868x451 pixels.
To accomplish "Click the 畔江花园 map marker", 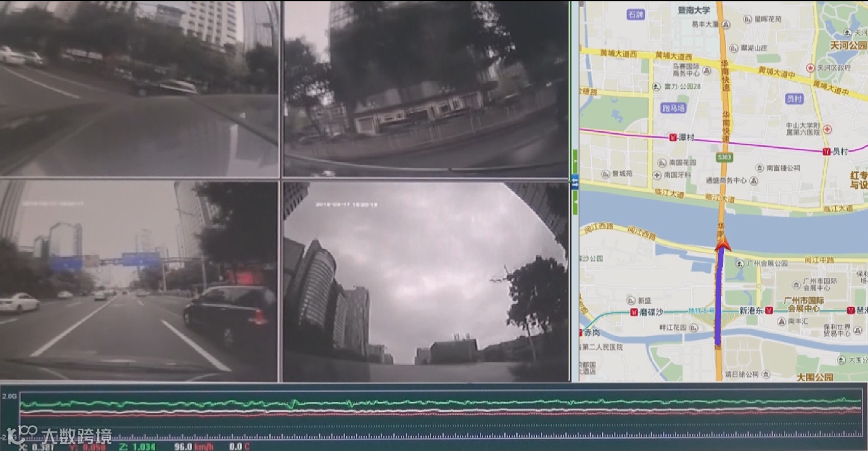I will click(x=694, y=327).
